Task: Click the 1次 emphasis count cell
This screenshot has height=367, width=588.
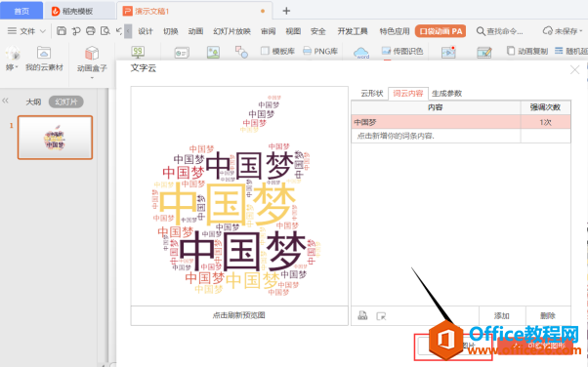Action: (x=545, y=122)
